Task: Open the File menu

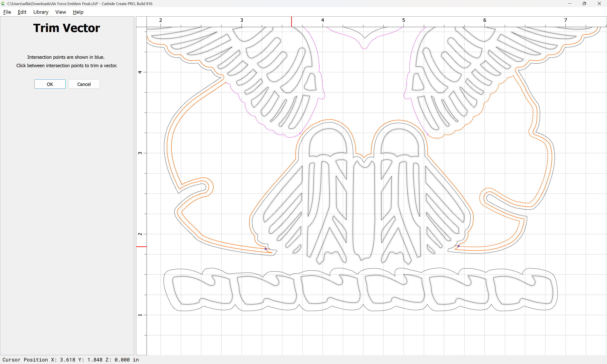Action: coord(7,12)
